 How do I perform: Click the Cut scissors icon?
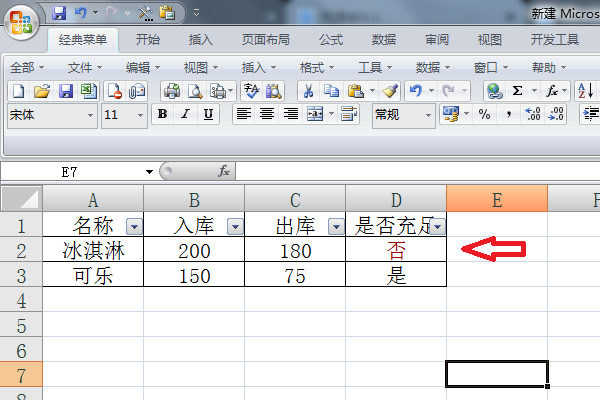click(x=308, y=91)
